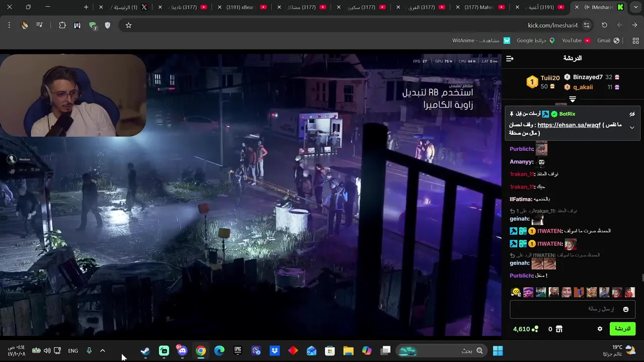Viewport: 644px width, 362px height.
Task: Click the taskbar search box
Action: pyautogui.click(x=442, y=351)
